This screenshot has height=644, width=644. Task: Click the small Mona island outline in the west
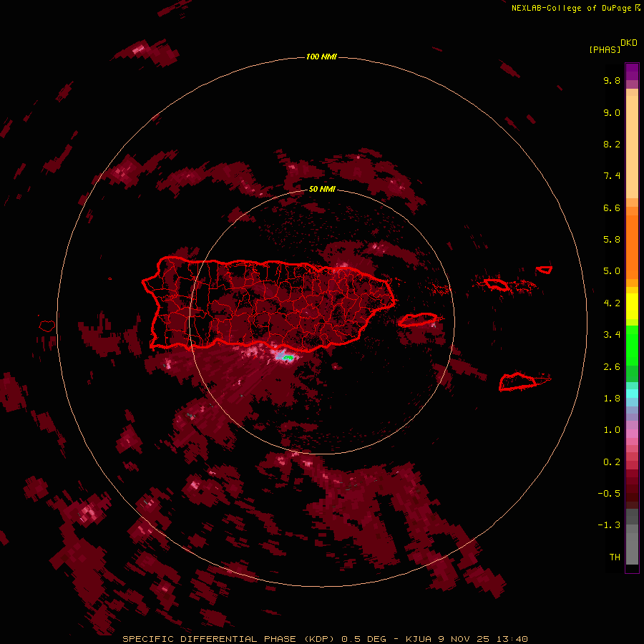[47, 326]
